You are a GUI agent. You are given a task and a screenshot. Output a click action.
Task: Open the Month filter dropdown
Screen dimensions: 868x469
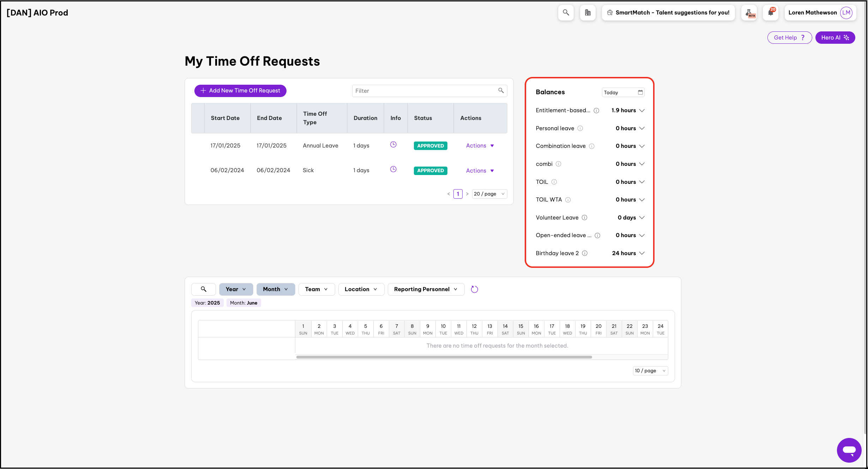pos(276,289)
